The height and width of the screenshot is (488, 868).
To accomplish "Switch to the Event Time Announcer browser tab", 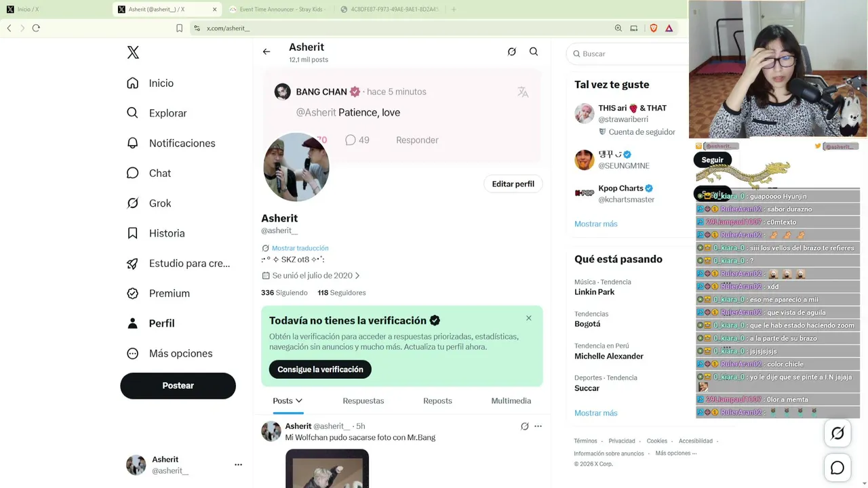I will 278,9.
